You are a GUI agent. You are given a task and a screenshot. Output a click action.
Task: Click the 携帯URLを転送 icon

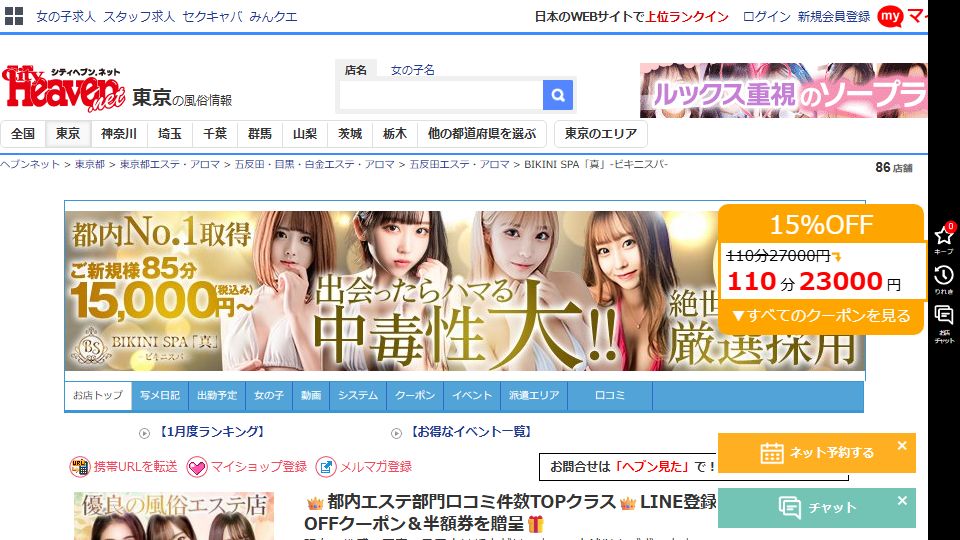80,467
